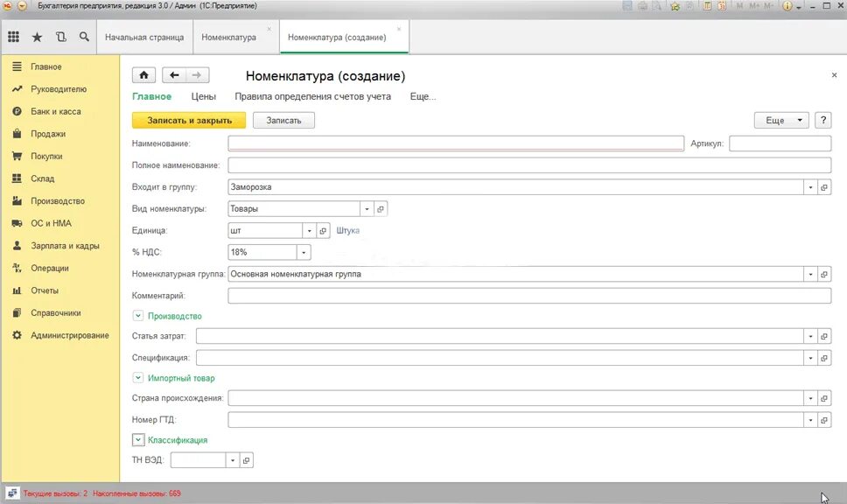The width and height of the screenshot is (847, 504).
Task: Switch to the Номенклатура tab
Action: pyautogui.click(x=228, y=38)
